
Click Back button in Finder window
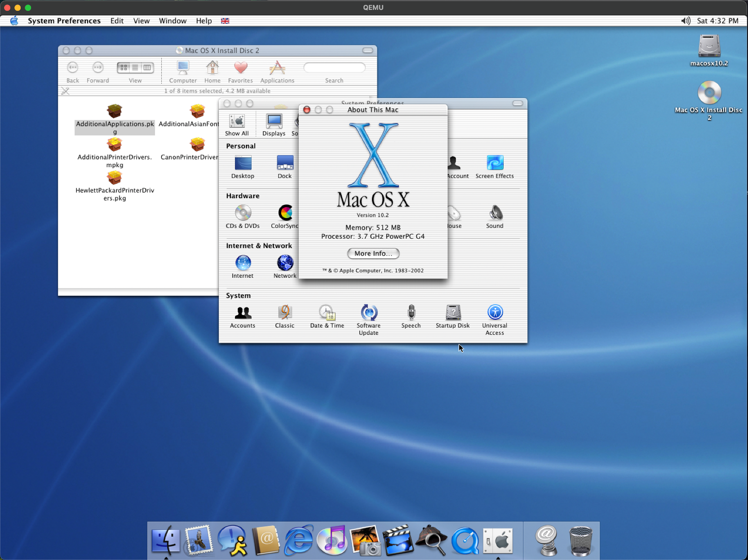pos(72,67)
